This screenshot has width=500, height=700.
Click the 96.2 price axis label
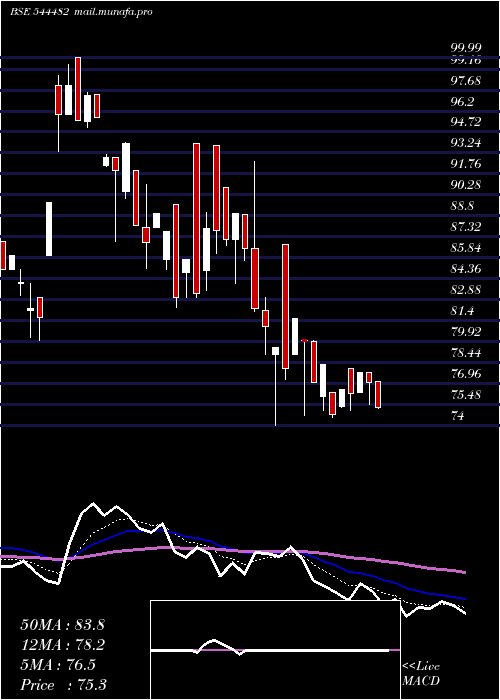(462, 102)
